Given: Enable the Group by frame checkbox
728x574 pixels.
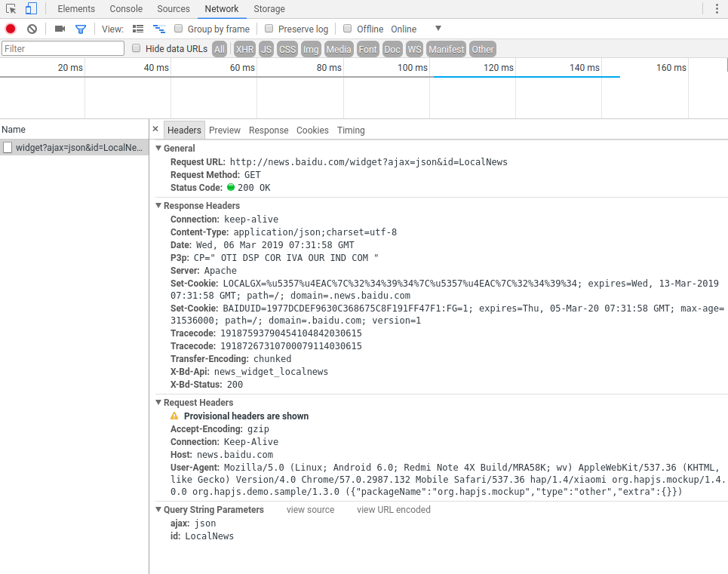Looking at the screenshot, I should click(179, 29).
